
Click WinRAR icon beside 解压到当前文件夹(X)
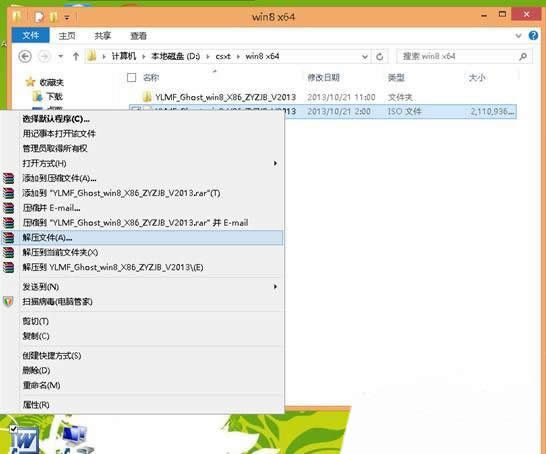point(8,252)
